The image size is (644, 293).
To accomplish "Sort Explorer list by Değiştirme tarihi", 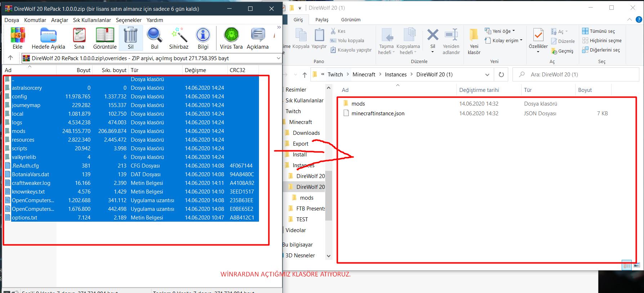I will (x=479, y=90).
